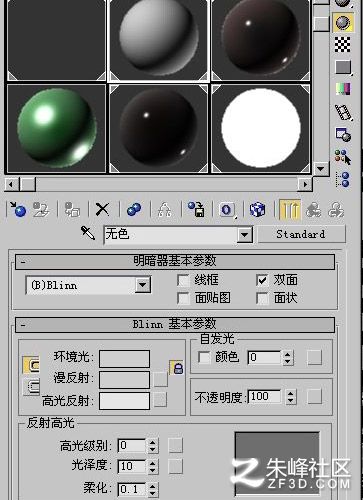
Task: Click the 自发光 map button
Action: (314, 358)
